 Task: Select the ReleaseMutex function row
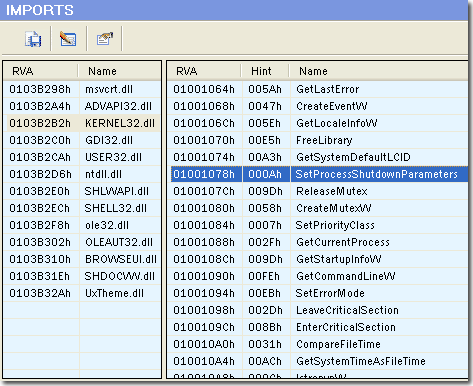[x=318, y=191]
